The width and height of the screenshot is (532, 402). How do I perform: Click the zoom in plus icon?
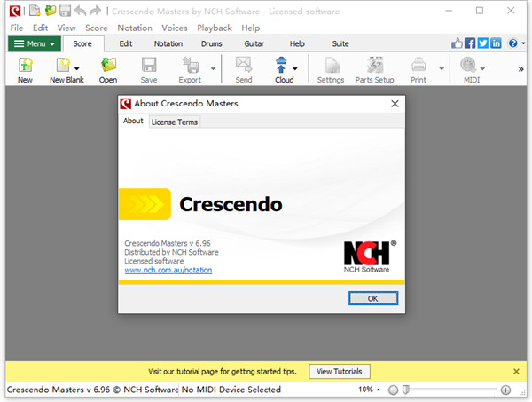505,390
